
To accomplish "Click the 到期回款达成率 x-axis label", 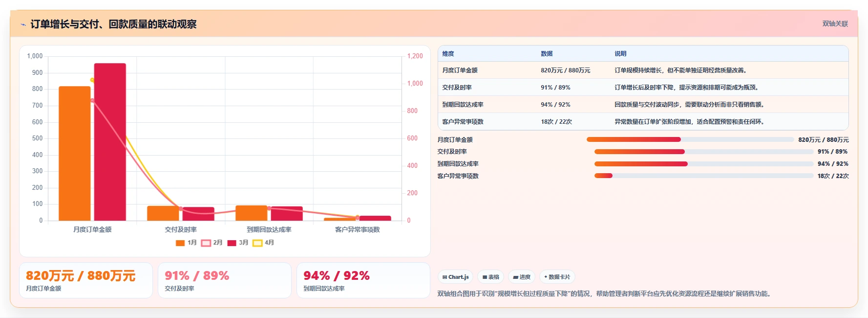I will tap(269, 229).
